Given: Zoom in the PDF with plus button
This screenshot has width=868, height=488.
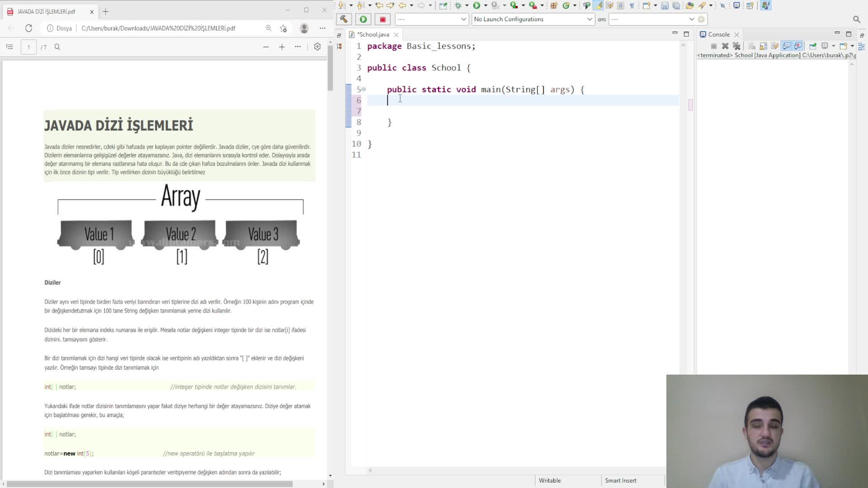Looking at the screenshot, I should pos(282,47).
